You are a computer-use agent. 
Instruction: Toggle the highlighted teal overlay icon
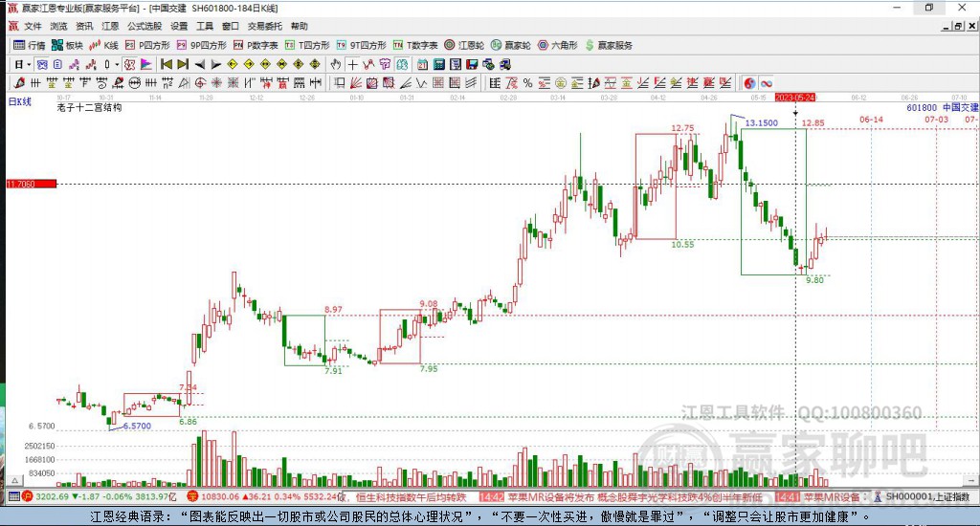[402, 64]
